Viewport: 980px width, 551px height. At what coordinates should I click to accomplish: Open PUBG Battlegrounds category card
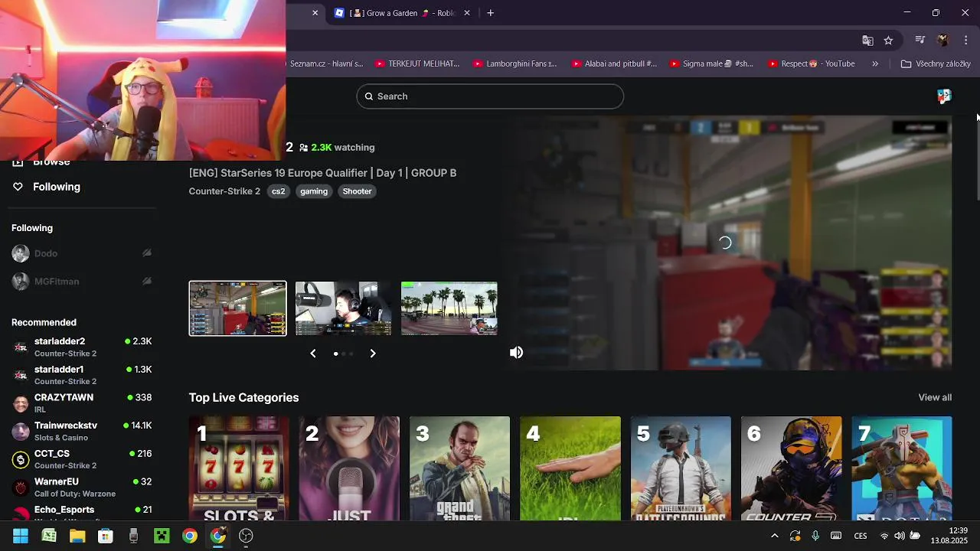(x=681, y=468)
